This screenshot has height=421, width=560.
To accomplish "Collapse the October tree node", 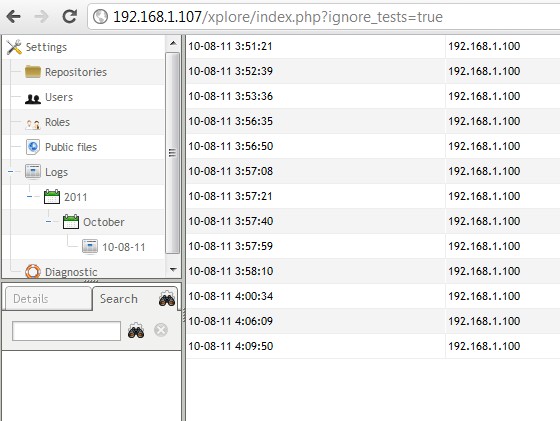I will pos(49,222).
